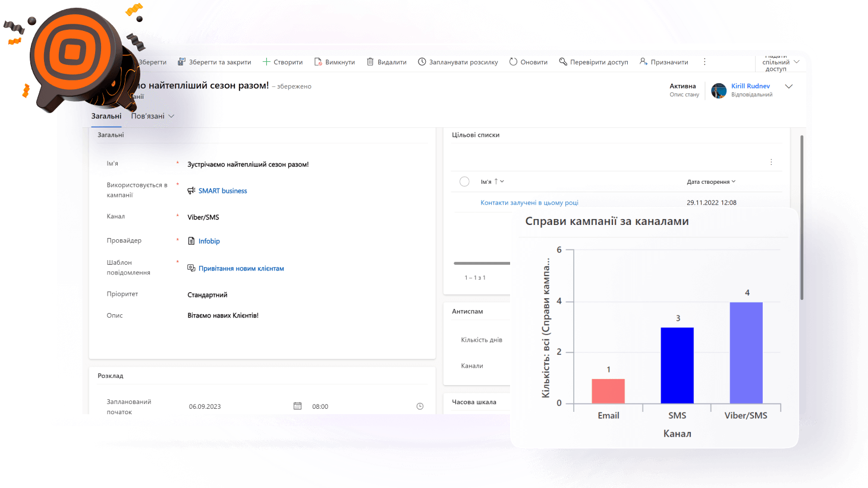Click the Create plus icon
This screenshot has height=488, width=868.
[266, 62]
